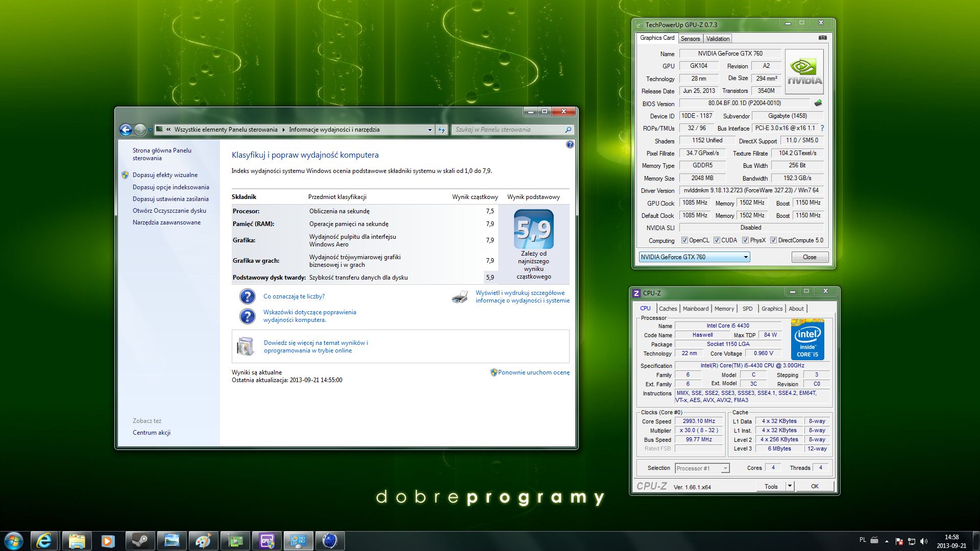Toggle the OpenCL checkbox

tap(684, 240)
